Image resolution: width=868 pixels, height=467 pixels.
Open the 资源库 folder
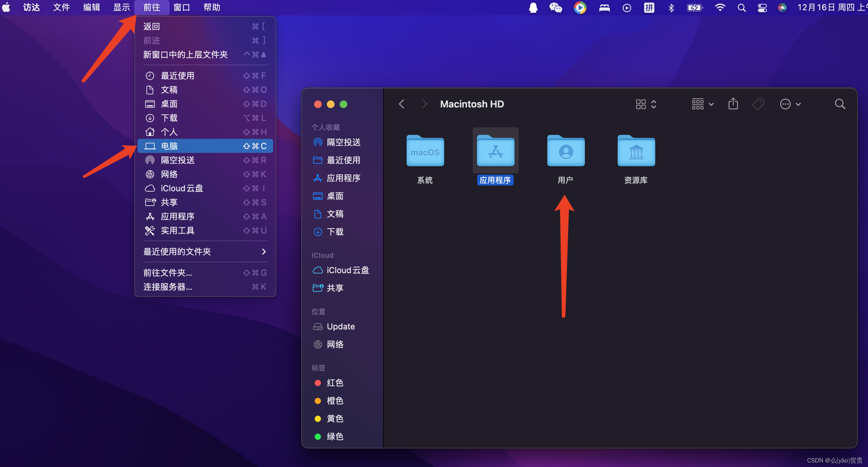click(x=636, y=151)
